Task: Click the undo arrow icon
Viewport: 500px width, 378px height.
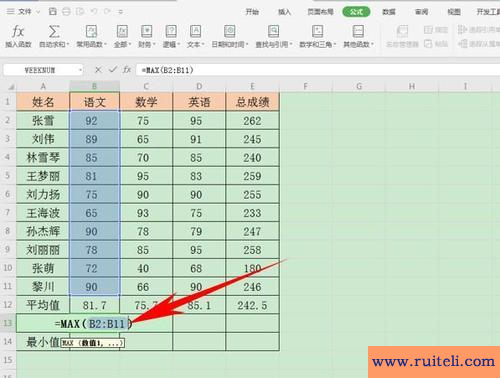Action: point(94,12)
